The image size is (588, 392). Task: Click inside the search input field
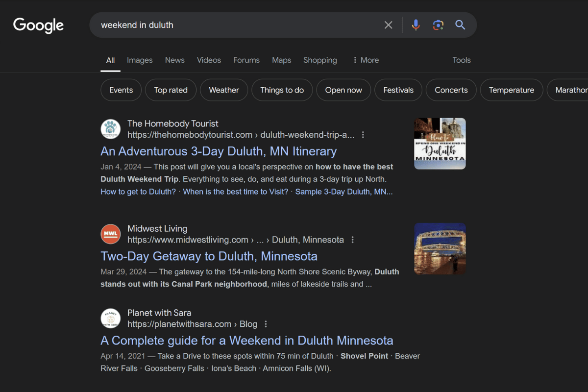point(235,25)
